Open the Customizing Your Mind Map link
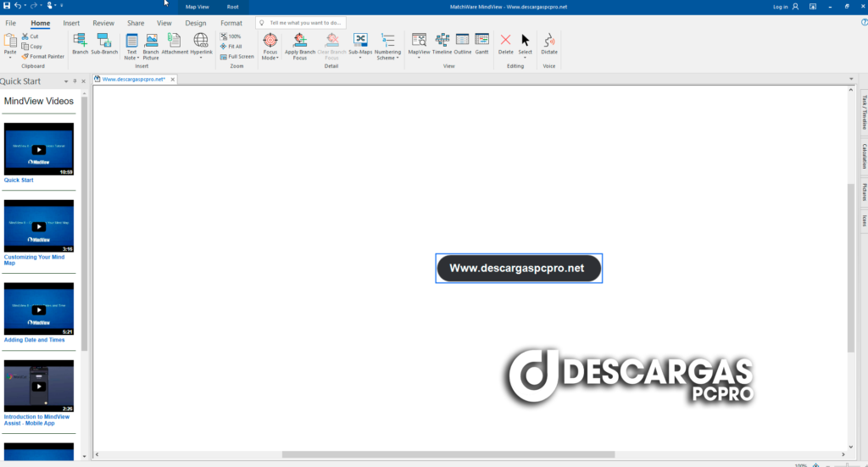Screen dimensions: 868x467 pyautogui.click(x=34, y=259)
